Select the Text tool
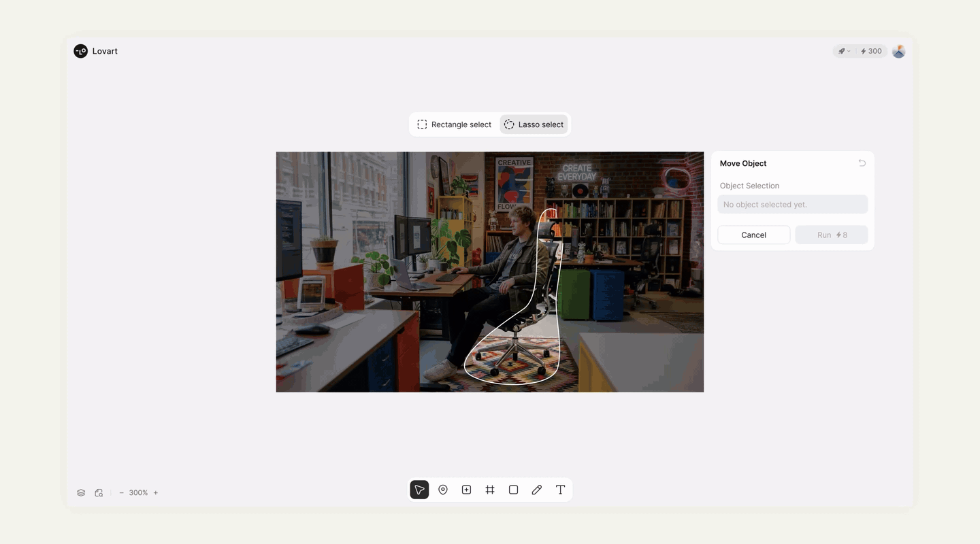980x544 pixels. (560, 490)
